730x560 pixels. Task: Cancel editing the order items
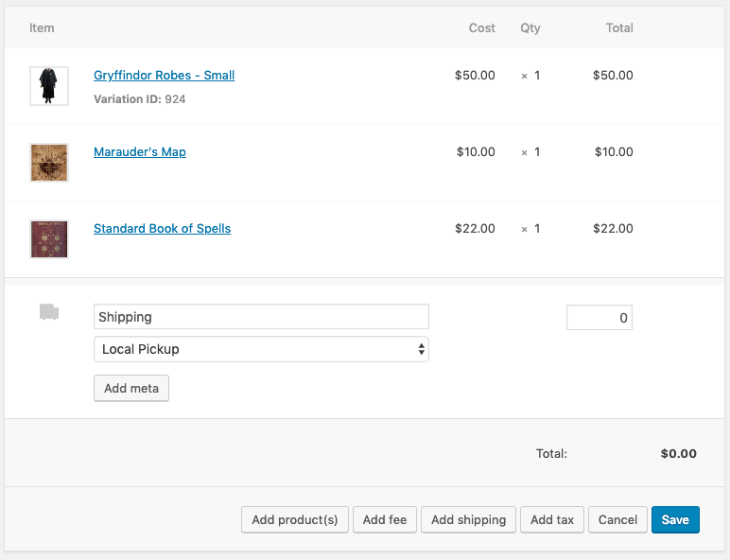(x=617, y=520)
